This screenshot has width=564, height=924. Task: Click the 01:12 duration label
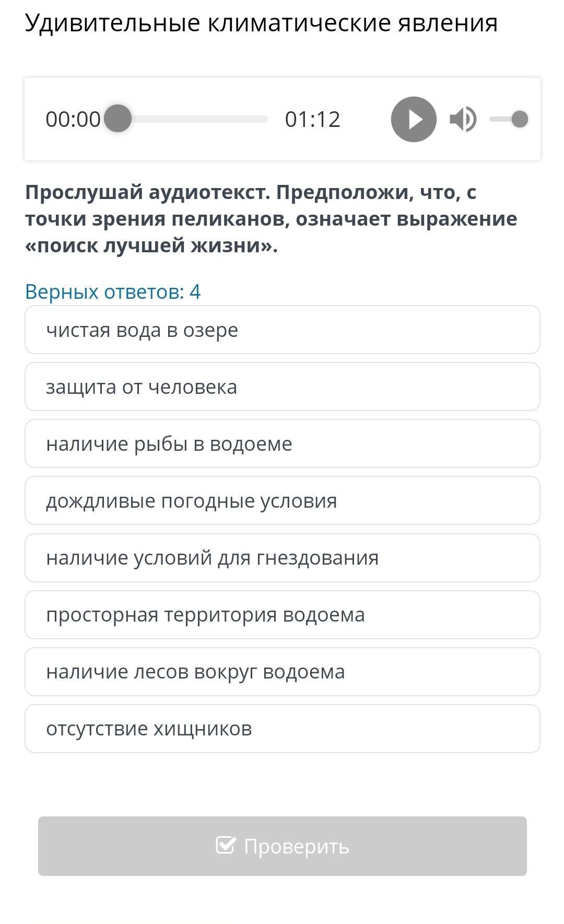click(x=312, y=119)
